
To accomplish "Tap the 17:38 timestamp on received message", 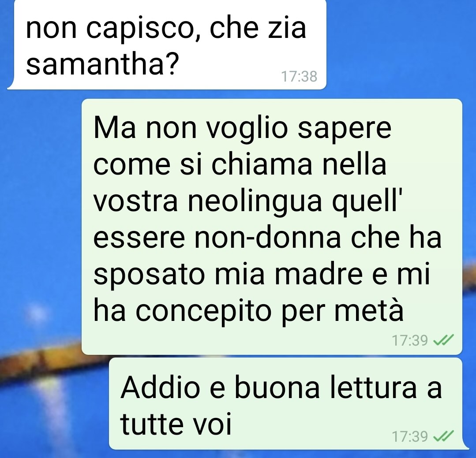I will 299,76.
